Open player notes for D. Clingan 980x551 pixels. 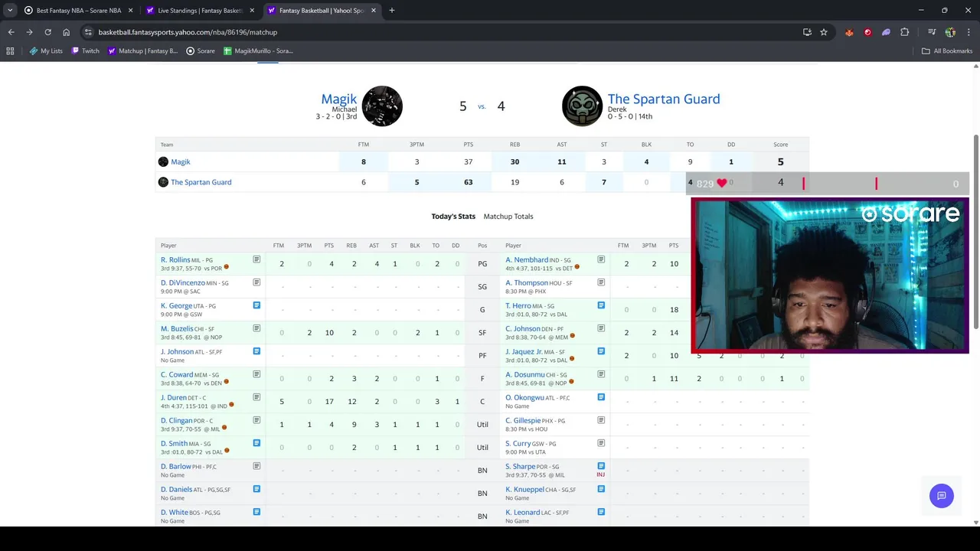point(256,420)
